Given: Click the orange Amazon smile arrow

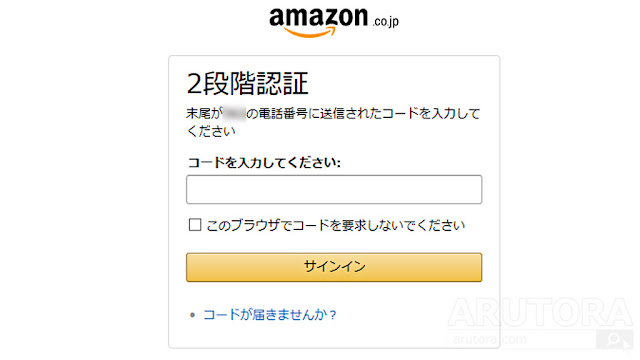Looking at the screenshot, I should 309,33.
